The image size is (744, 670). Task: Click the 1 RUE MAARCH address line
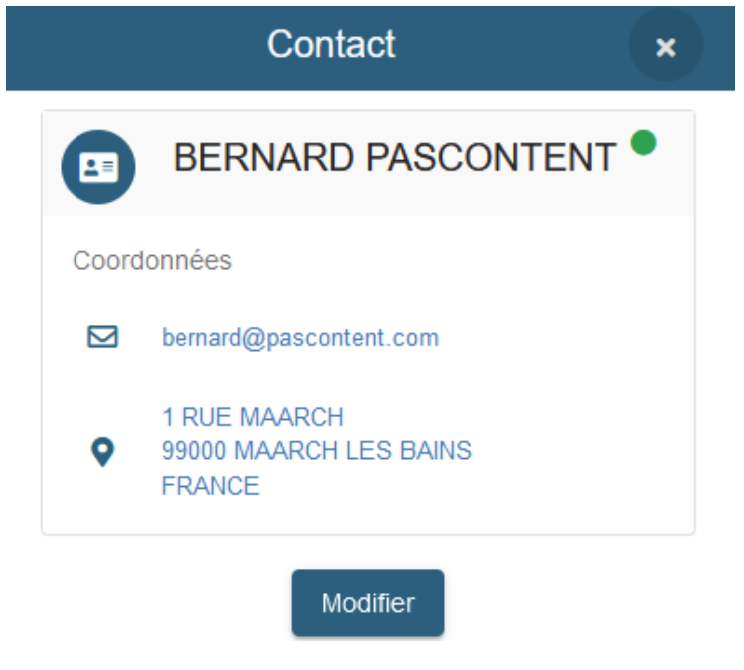pos(253,417)
